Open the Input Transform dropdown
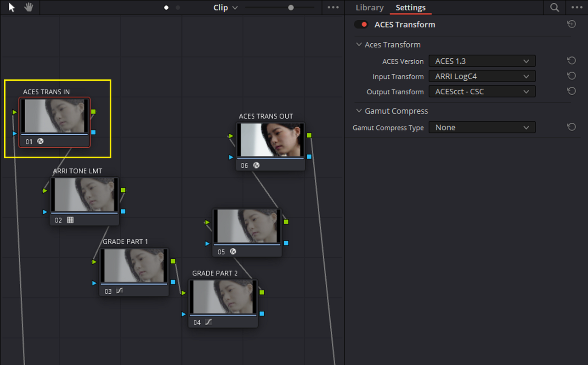Viewport: 588px width, 365px height. [482, 76]
